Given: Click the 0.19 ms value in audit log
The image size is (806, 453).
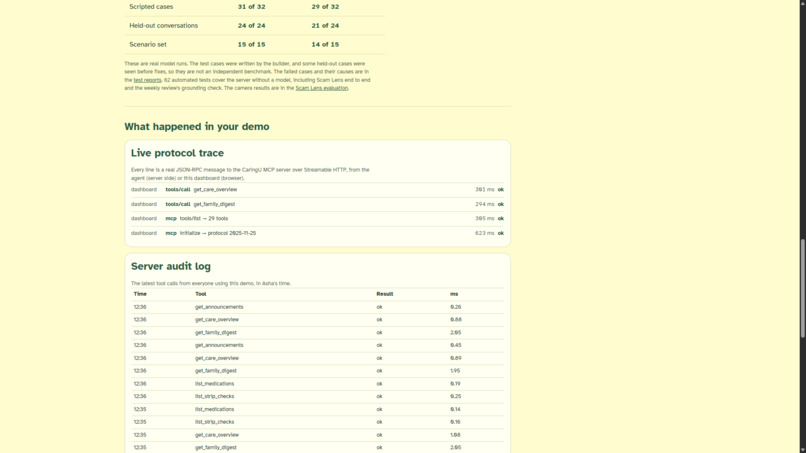Looking at the screenshot, I should tap(455, 384).
